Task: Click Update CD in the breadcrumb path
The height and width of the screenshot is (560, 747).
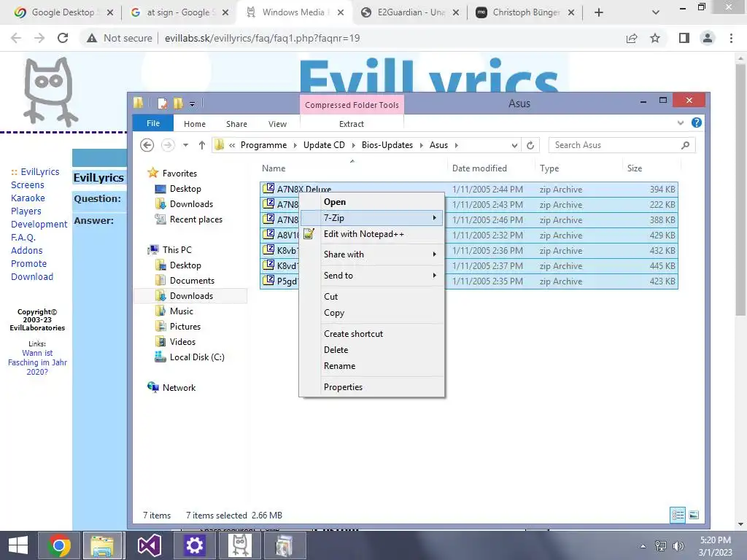Action: click(324, 145)
